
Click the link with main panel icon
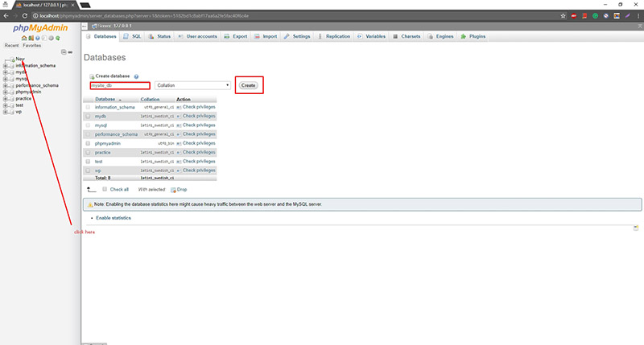[x=70, y=52]
